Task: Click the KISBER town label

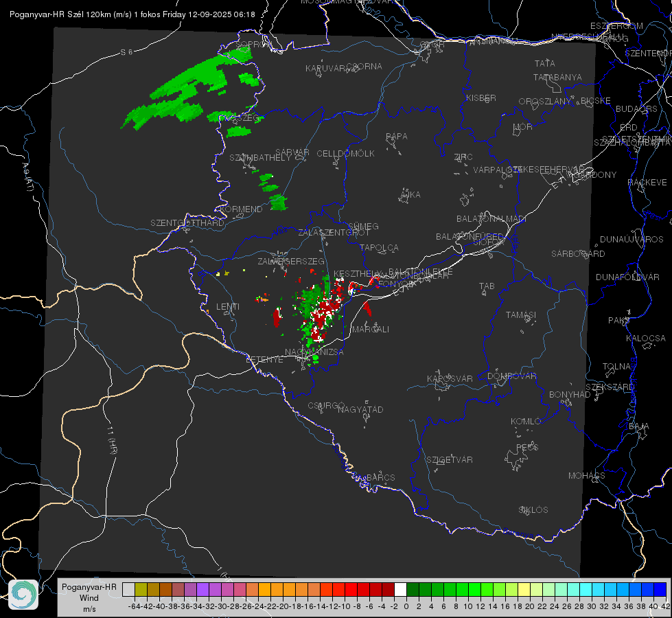Action: click(x=481, y=98)
